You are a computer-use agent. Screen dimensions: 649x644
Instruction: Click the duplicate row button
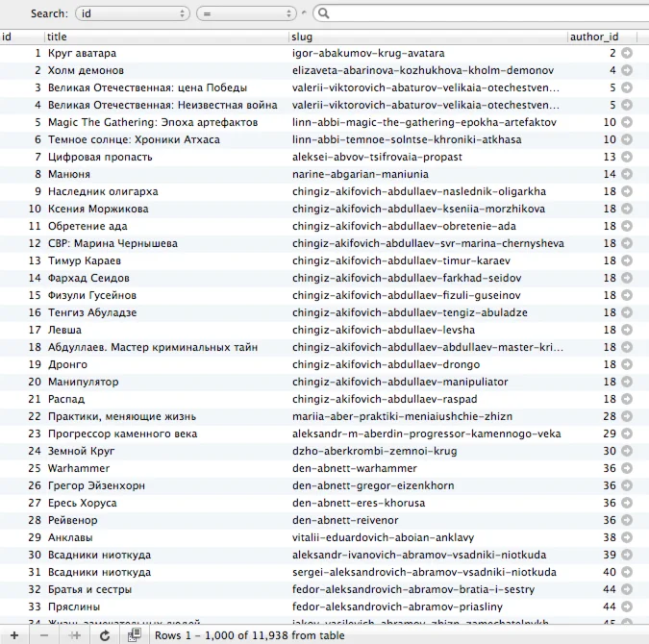[75, 635]
